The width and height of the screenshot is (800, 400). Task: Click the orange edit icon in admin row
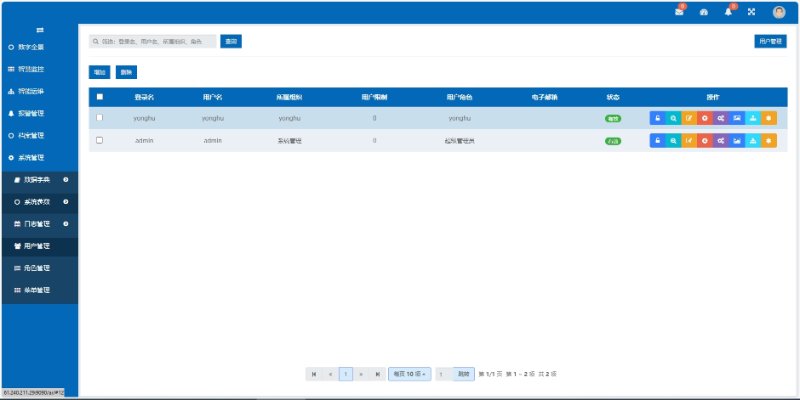pyautogui.click(x=689, y=141)
